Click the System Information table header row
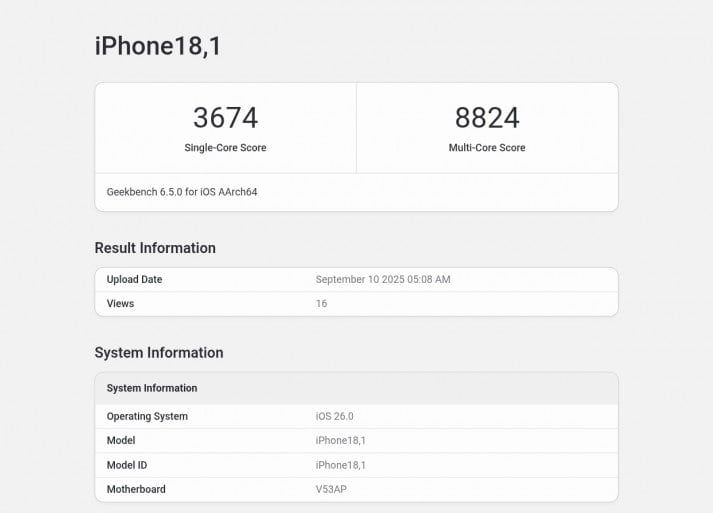This screenshot has width=713, height=513. pyautogui.click(x=356, y=388)
